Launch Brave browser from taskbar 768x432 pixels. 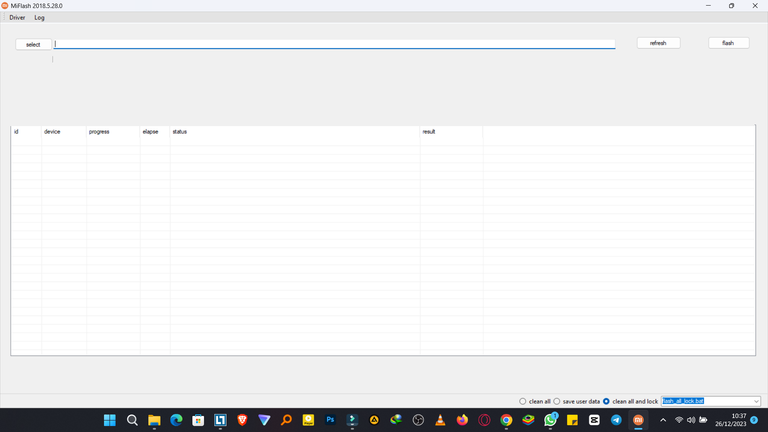pos(242,420)
